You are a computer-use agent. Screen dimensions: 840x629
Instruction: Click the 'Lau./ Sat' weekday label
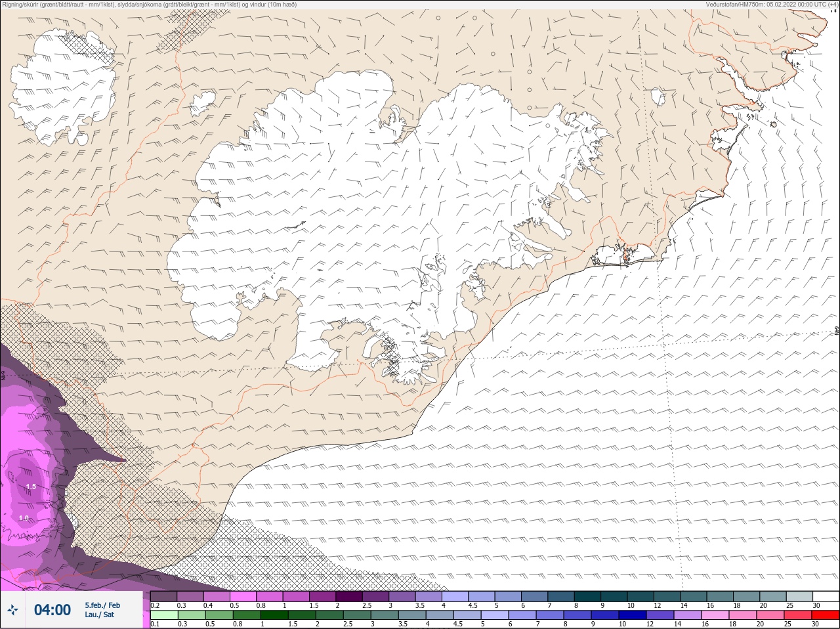click(x=99, y=615)
